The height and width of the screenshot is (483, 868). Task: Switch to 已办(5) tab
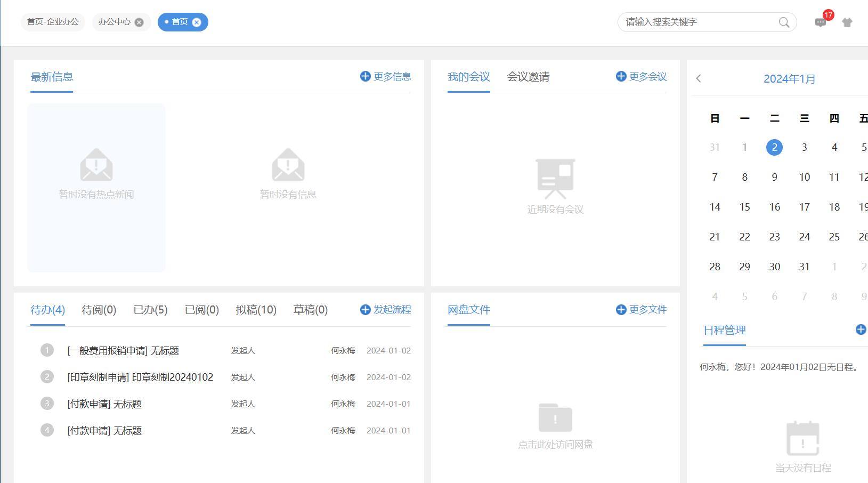(150, 310)
